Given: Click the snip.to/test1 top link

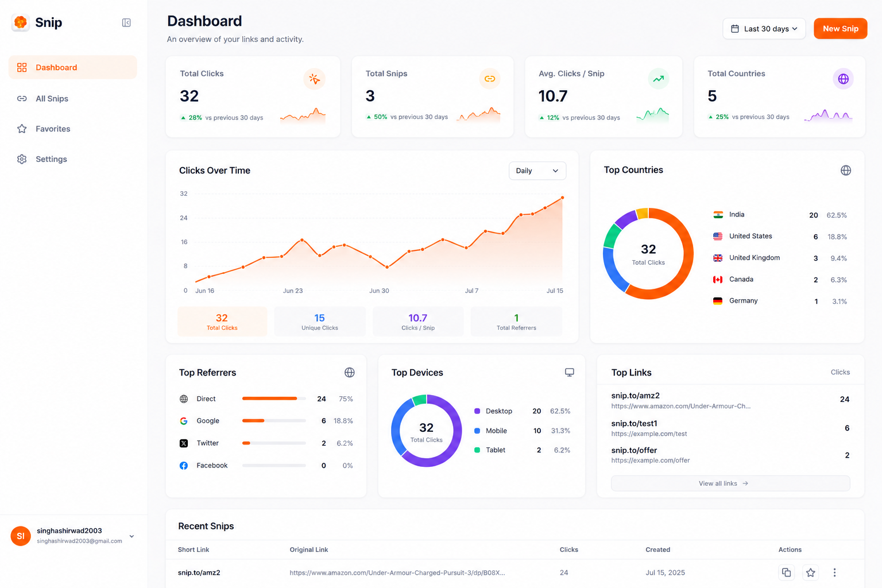Looking at the screenshot, I should (635, 424).
